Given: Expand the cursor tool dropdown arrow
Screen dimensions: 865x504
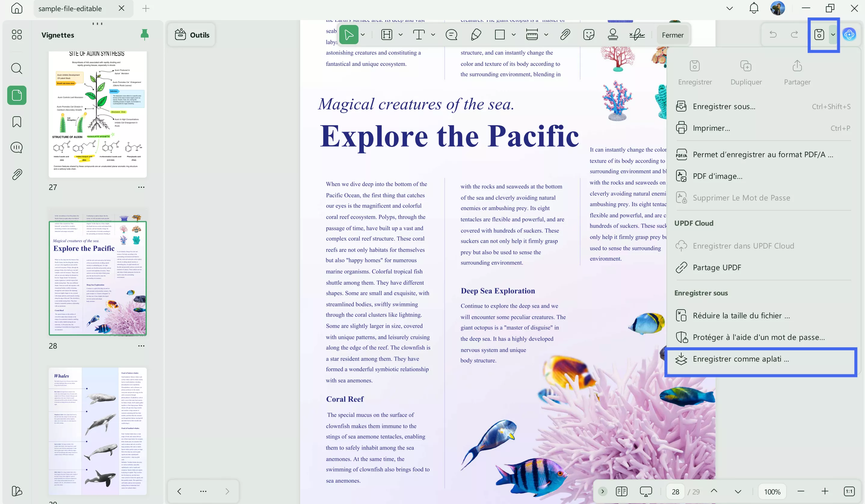Looking at the screenshot, I should [x=363, y=35].
